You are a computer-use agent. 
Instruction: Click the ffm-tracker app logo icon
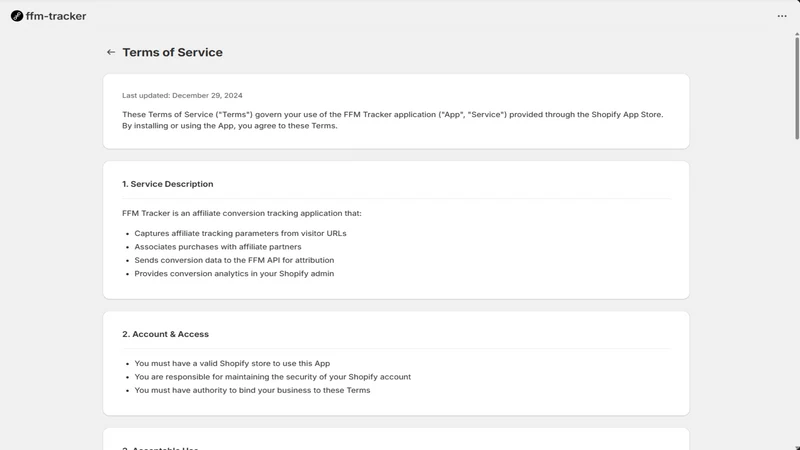click(x=17, y=16)
